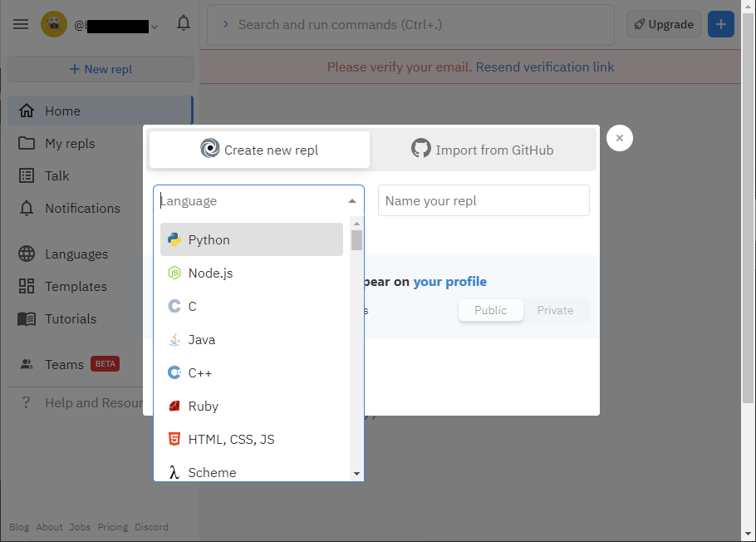Select Java from the dropdown
756x542 pixels.
(251, 339)
